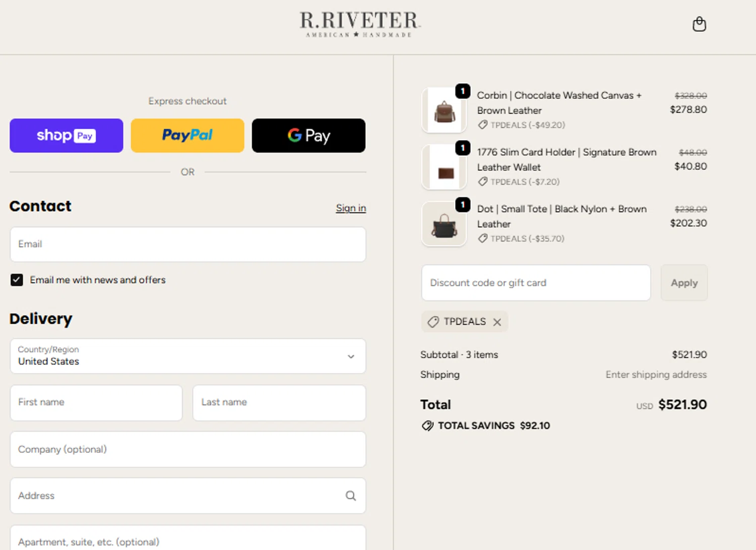Open the Country/Region dropdown
Viewport: 756px width, 550px height.
click(x=188, y=356)
